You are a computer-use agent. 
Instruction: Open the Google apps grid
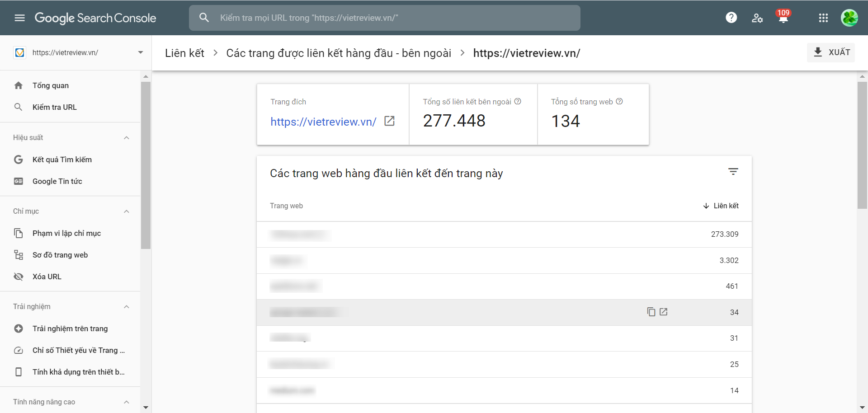[x=823, y=18]
